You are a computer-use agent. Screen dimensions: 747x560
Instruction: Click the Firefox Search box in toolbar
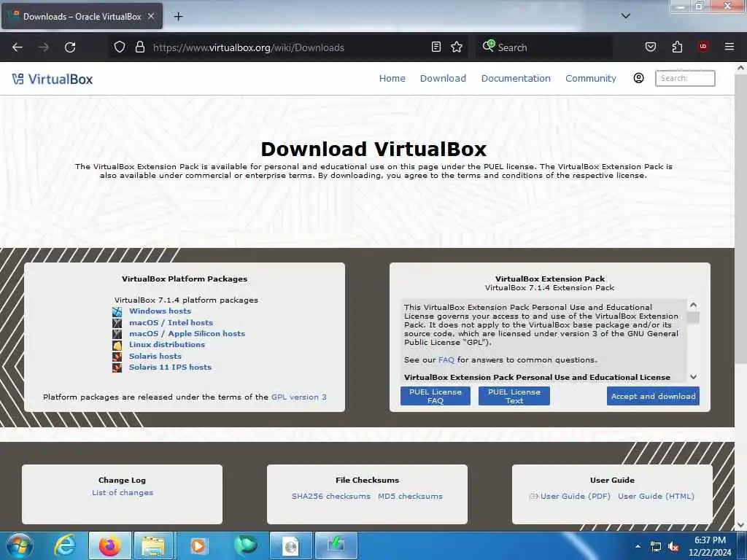click(x=544, y=47)
